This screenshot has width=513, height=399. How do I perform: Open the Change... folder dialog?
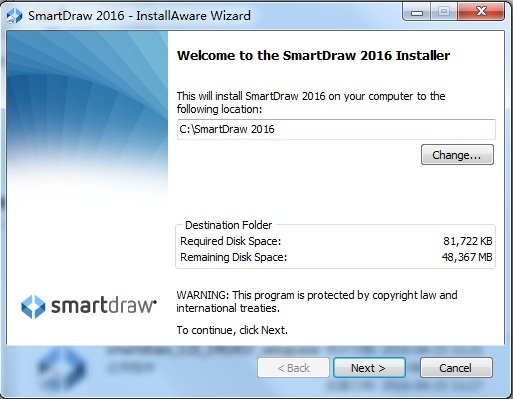point(457,155)
